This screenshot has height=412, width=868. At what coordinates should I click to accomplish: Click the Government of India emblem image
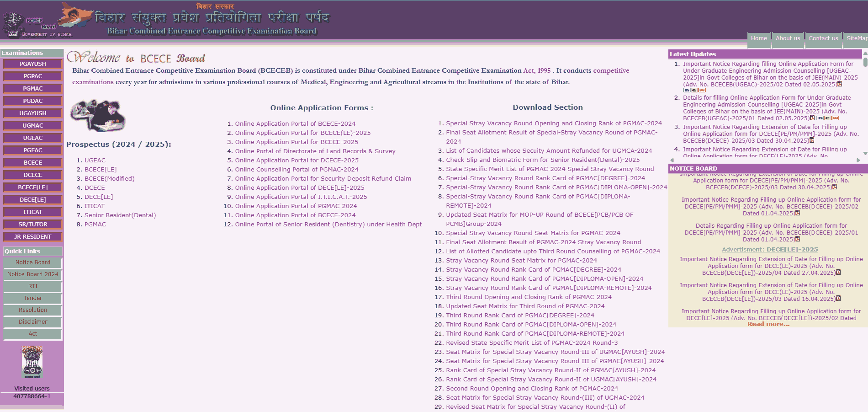32,362
